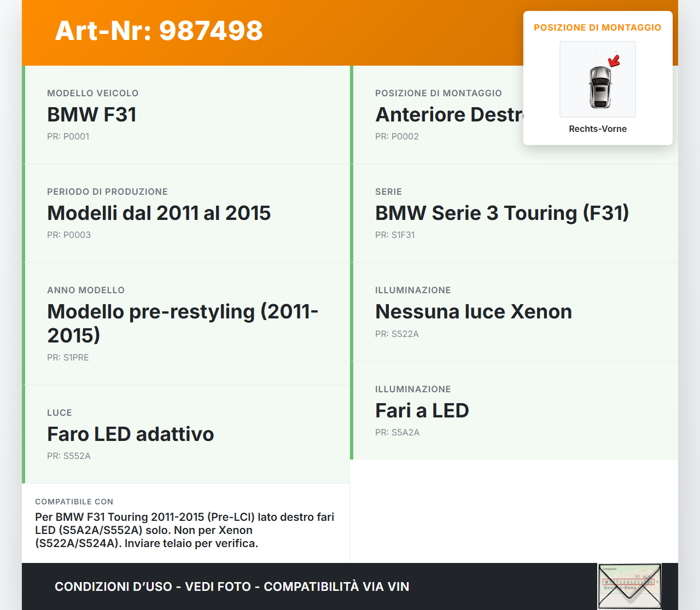The height and width of the screenshot is (610, 700).
Task: Select the PR: P0003 code
Action: (69, 235)
